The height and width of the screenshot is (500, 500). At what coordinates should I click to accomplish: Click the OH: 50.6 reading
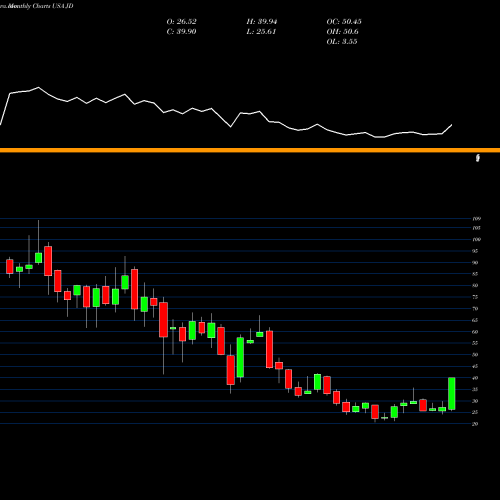[342, 32]
